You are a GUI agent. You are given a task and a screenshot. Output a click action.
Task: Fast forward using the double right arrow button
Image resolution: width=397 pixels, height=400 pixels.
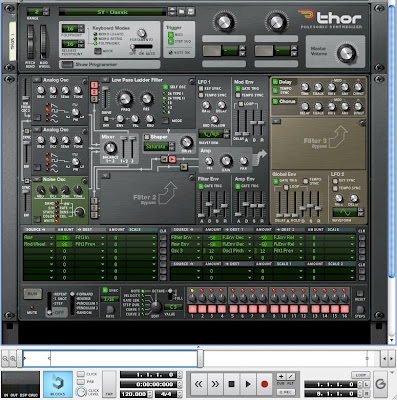[215, 384]
